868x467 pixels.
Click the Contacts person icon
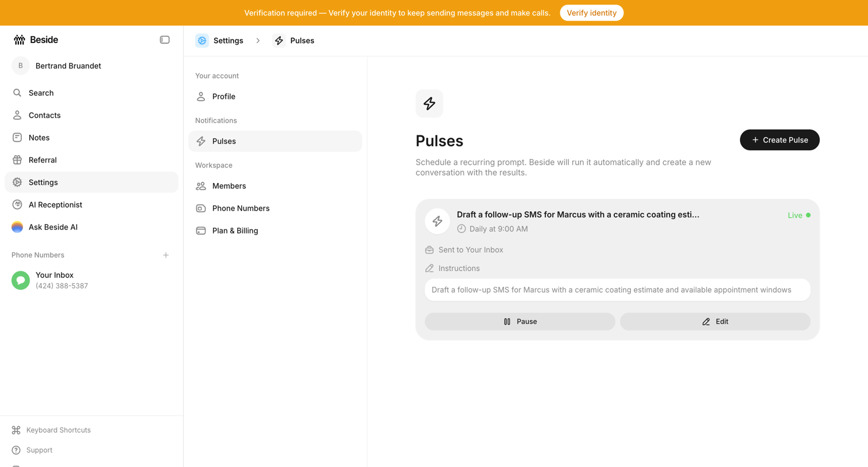point(17,115)
